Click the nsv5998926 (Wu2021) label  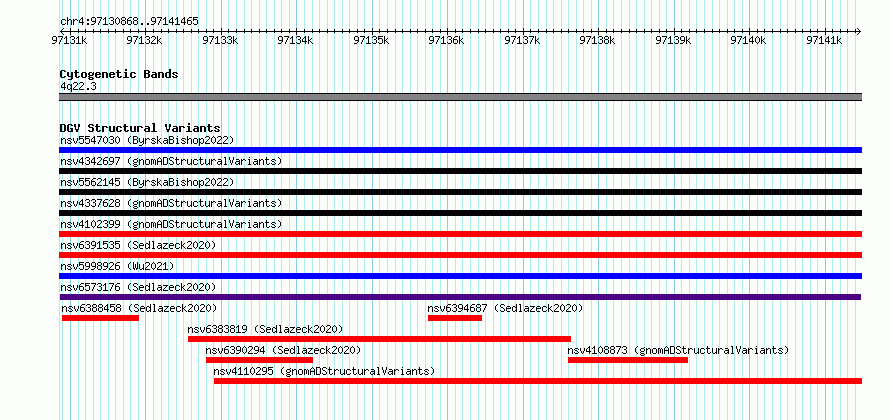pyautogui.click(x=117, y=266)
